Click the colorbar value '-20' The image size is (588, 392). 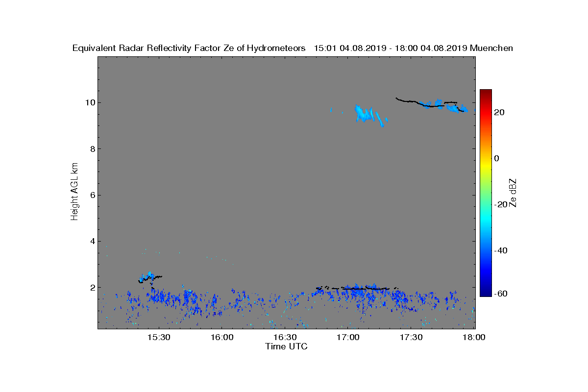pyautogui.click(x=501, y=204)
